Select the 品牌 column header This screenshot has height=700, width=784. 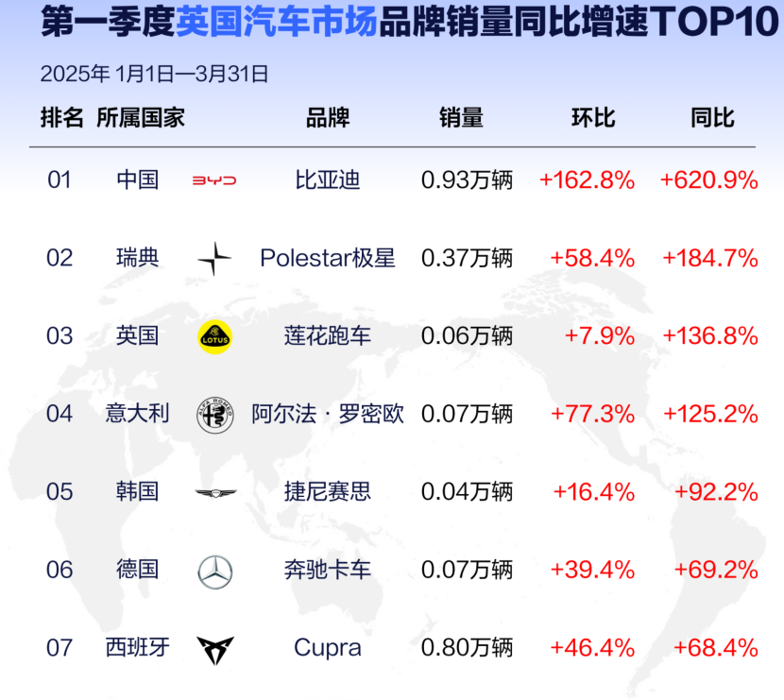point(328,118)
